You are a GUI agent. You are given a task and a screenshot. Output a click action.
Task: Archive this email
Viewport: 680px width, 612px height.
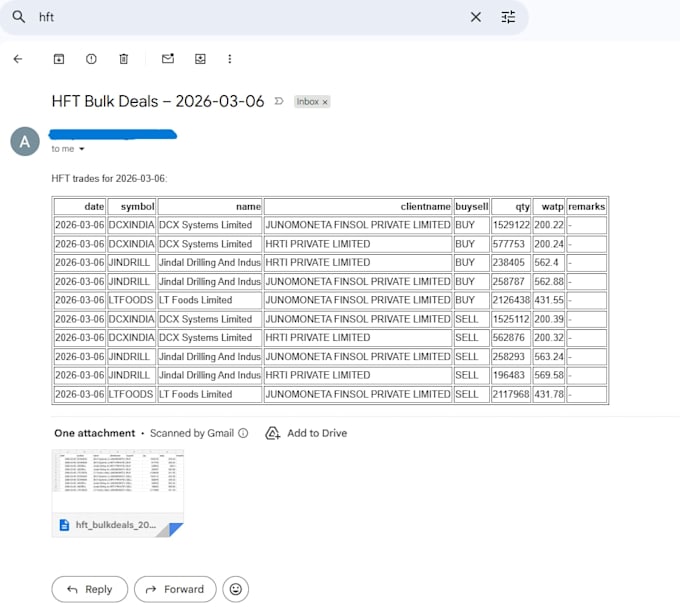click(59, 59)
